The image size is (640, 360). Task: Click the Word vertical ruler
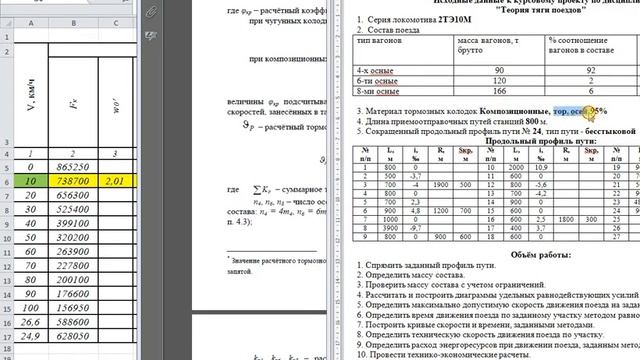coord(339,180)
